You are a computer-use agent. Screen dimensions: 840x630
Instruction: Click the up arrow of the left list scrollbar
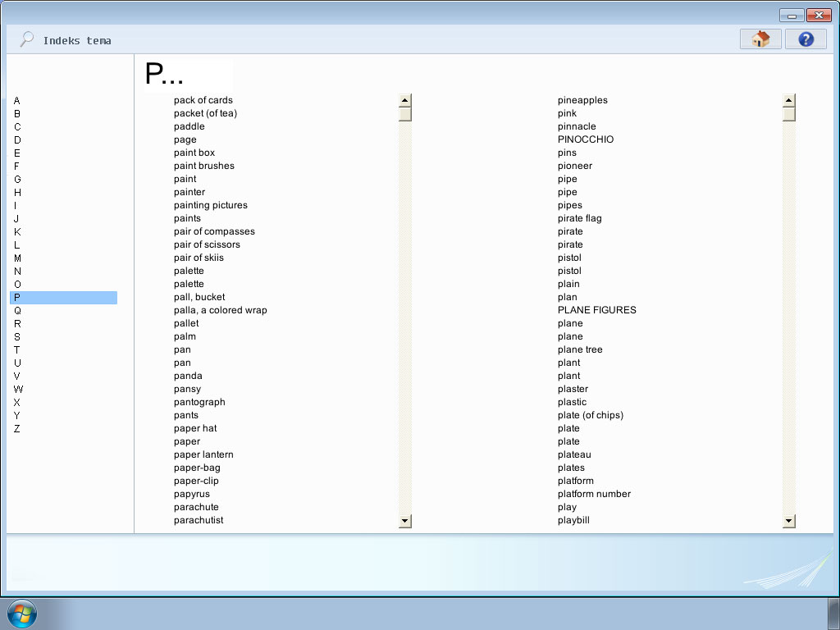(x=405, y=100)
